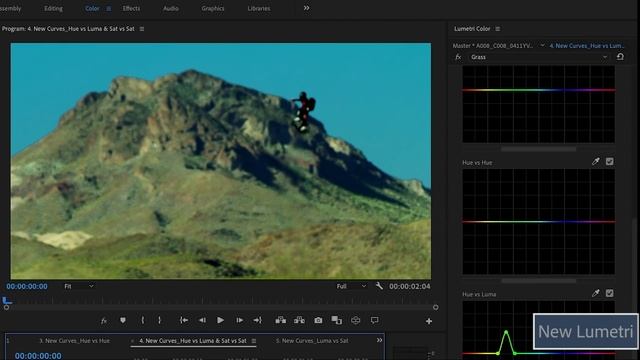Click the scrollbar under the Hue vs Hue curve
Viewport: 640px width, 360px height.
tap(539, 281)
